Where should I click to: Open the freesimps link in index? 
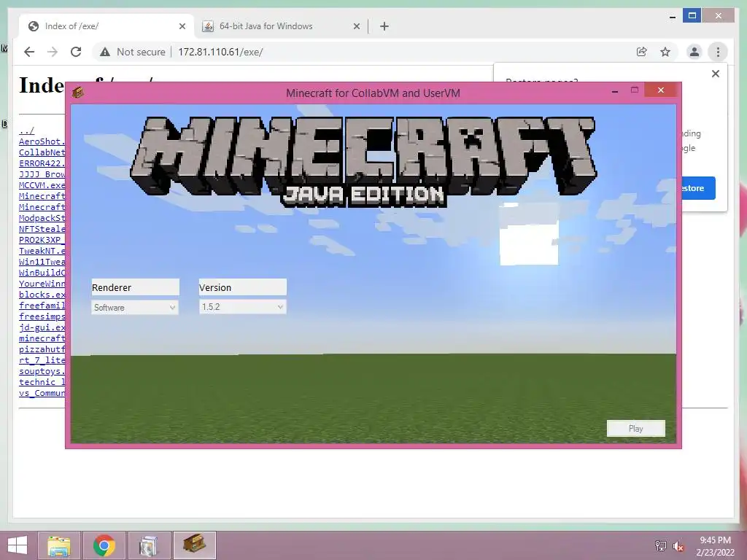42,316
